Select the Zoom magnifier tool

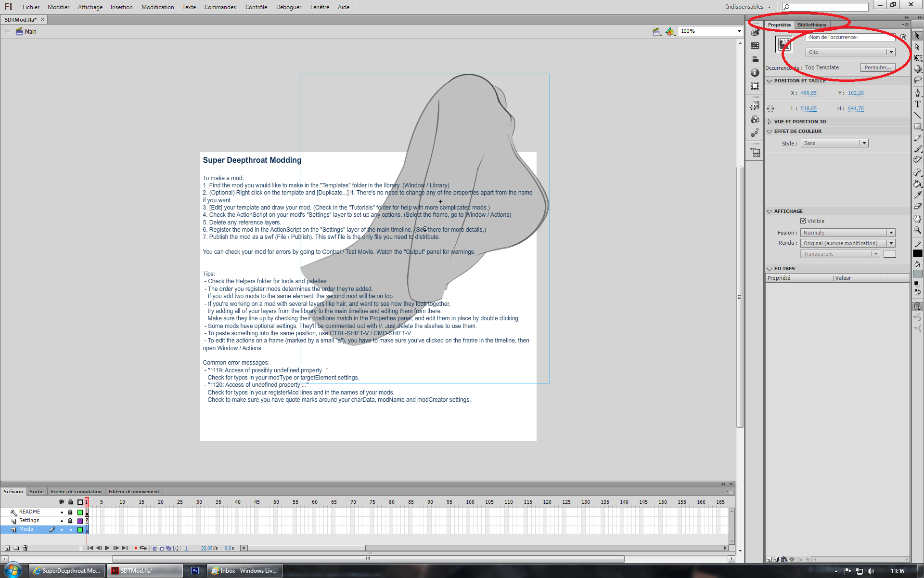point(918,230)
